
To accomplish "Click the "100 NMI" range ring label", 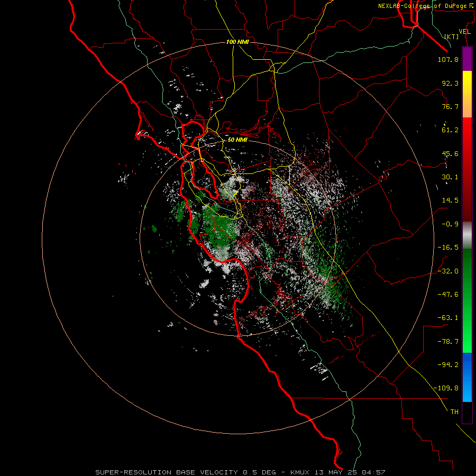I will tap(237, 42).
